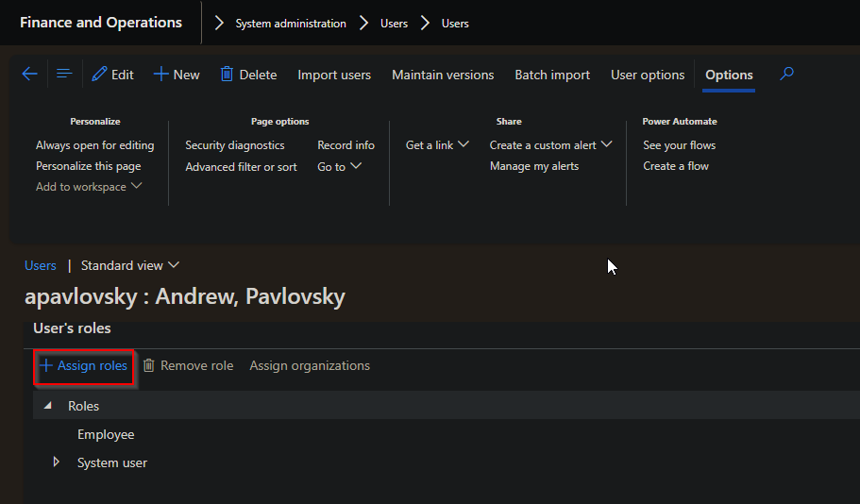
Task: Click System administration in top breadcrumb
Action: coord(291,24)
